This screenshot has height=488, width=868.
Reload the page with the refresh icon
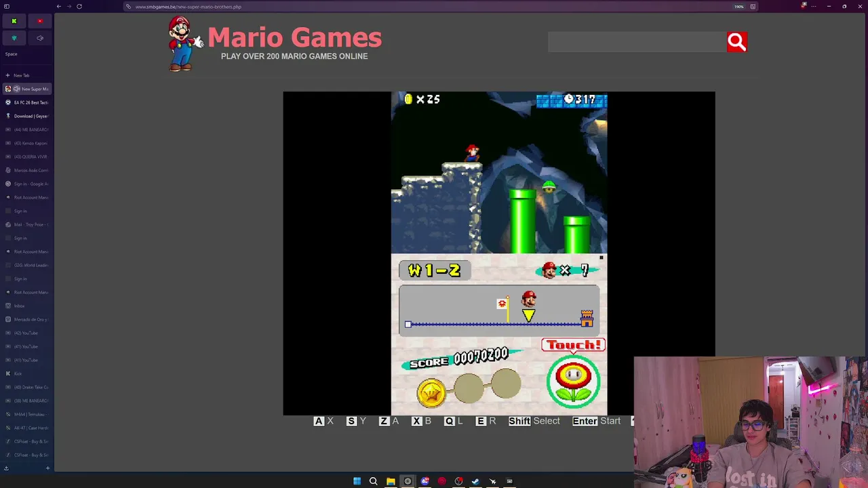(x=79, y=7)
